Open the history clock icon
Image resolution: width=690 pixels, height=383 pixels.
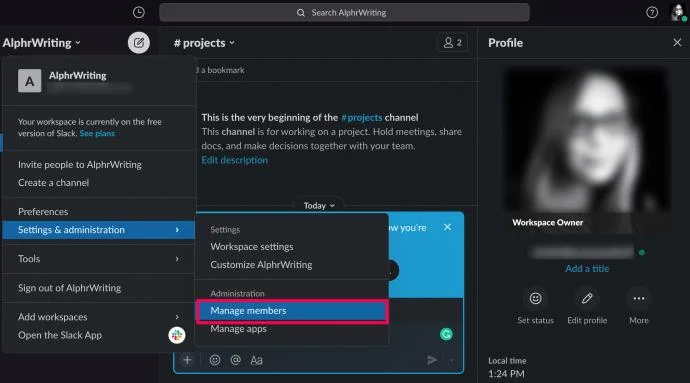tap(139, 12)
